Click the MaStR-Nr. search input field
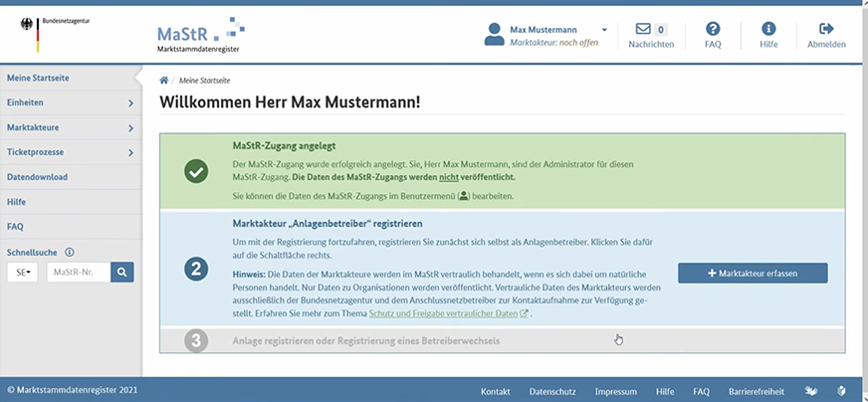This screenshot has height=402, width=868. click(79, 273)
